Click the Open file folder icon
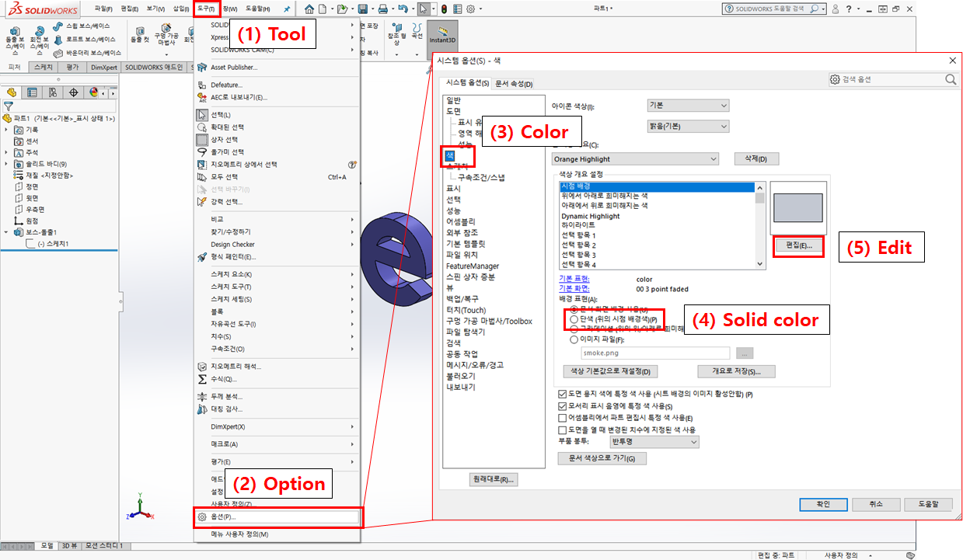The height and width of the screenshot is (560, 963). tap(341, 9)
